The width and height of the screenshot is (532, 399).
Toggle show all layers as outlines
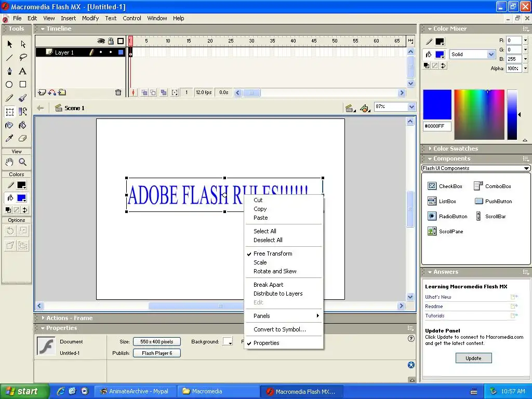[x=121, y=41]
